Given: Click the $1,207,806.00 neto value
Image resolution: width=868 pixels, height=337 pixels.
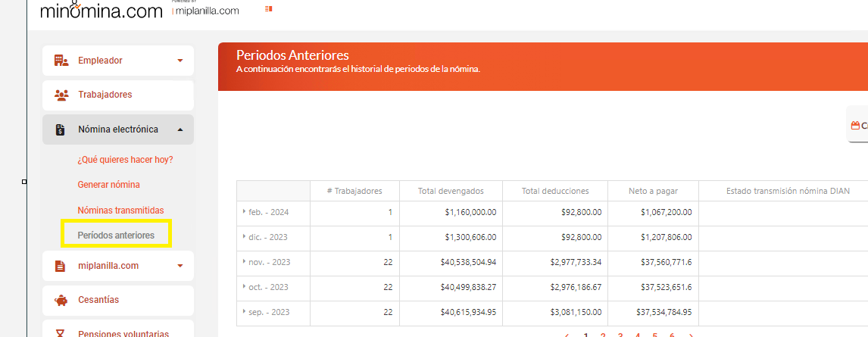Looking at the screenshot, I should (666, 237).
